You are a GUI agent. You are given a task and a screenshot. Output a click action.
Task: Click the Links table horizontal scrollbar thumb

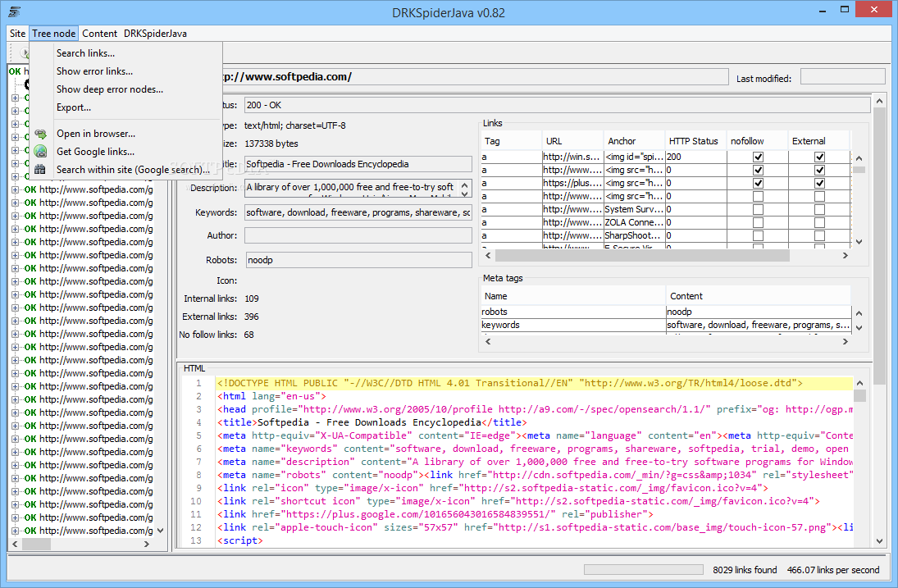pos(642,256)
